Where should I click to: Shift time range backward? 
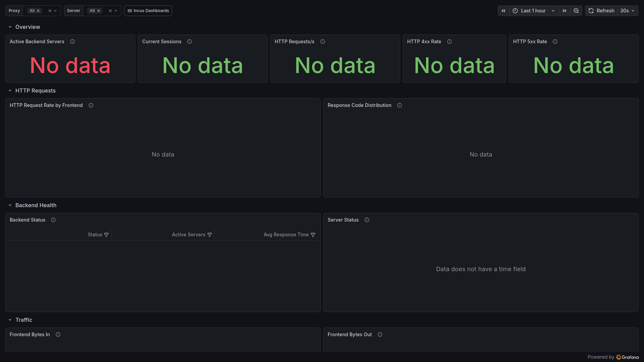tap(503, 11)
